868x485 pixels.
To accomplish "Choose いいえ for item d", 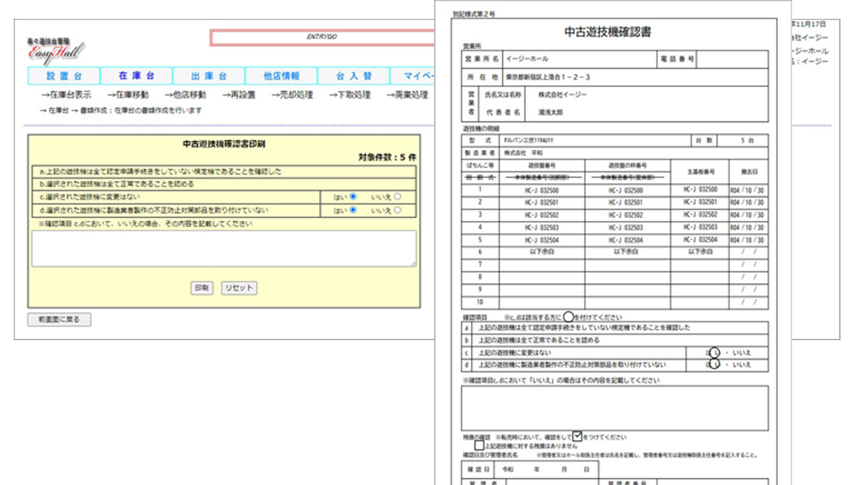I will [x=398, y=211].
